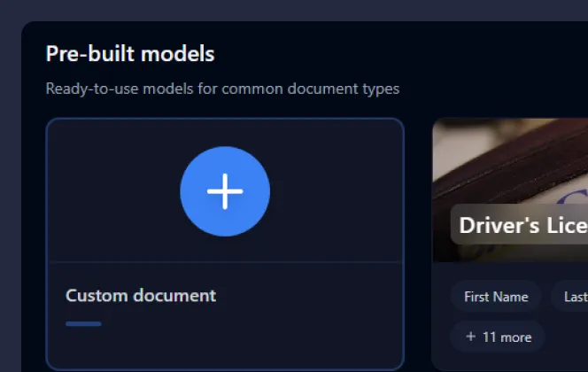The height and width of the screenshot is (372, 588).
Task: Click the 'Ready-to-use models for common document types' subtitle
Action: tap(222, 89)
